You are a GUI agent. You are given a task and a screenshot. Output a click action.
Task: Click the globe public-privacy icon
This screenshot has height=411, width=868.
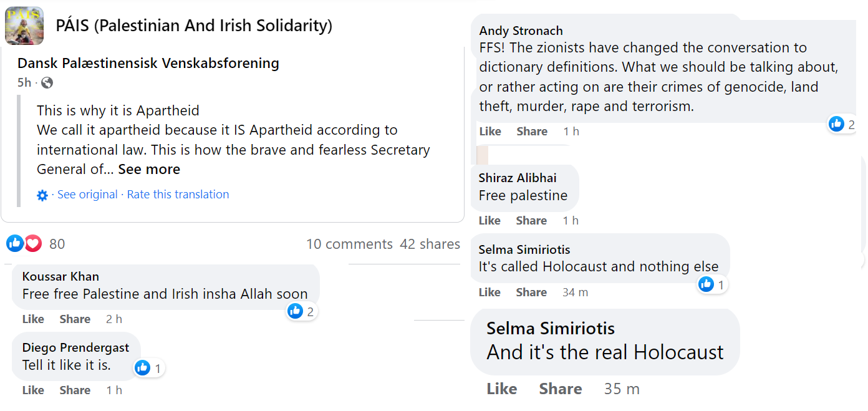47,83
